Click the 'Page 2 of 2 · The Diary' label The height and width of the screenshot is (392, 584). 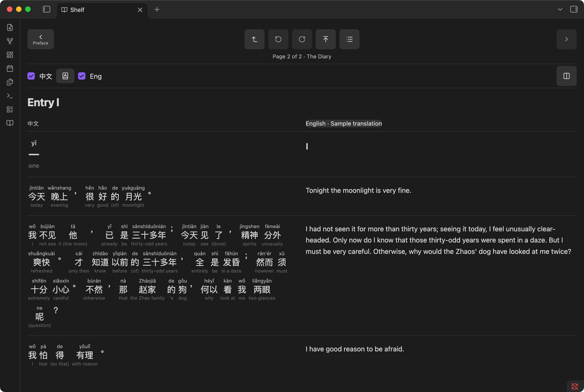(302, 57)
